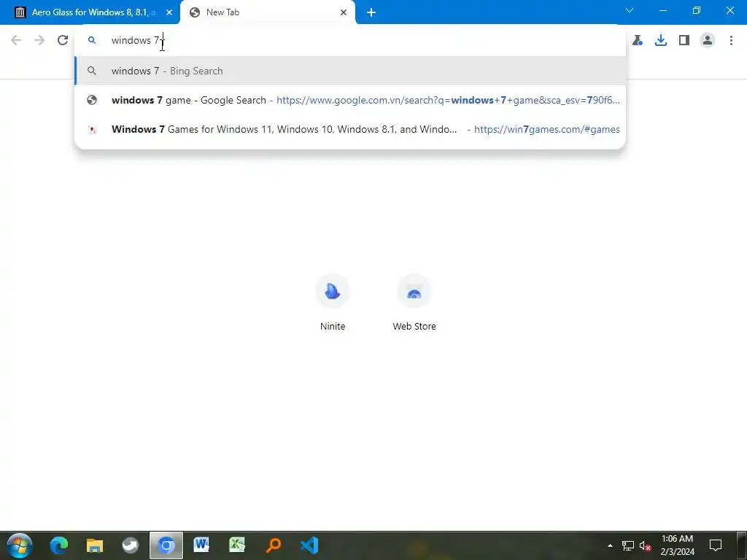
Task: Open Chrome Labs flask icon
Action: coord(638,41)
